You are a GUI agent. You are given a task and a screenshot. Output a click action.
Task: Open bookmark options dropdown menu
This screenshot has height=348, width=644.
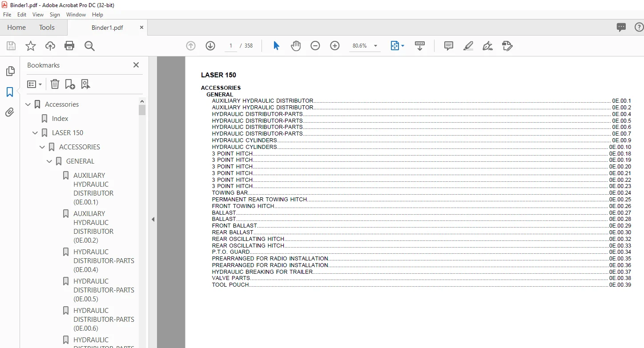pyautogui.click(x=34, y=84)
